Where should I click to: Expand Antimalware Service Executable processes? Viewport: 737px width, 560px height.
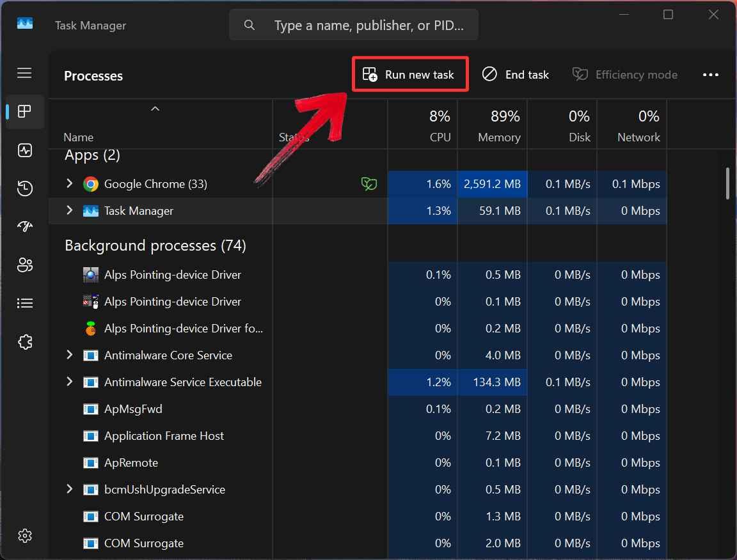[69, 382]
